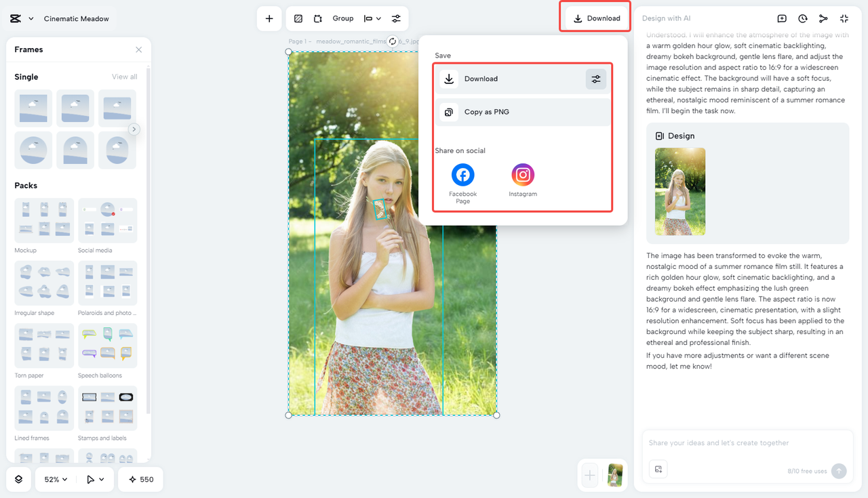Click the Group button in toolbar
This screenshot has width=868, height=498.
(343, 19)
